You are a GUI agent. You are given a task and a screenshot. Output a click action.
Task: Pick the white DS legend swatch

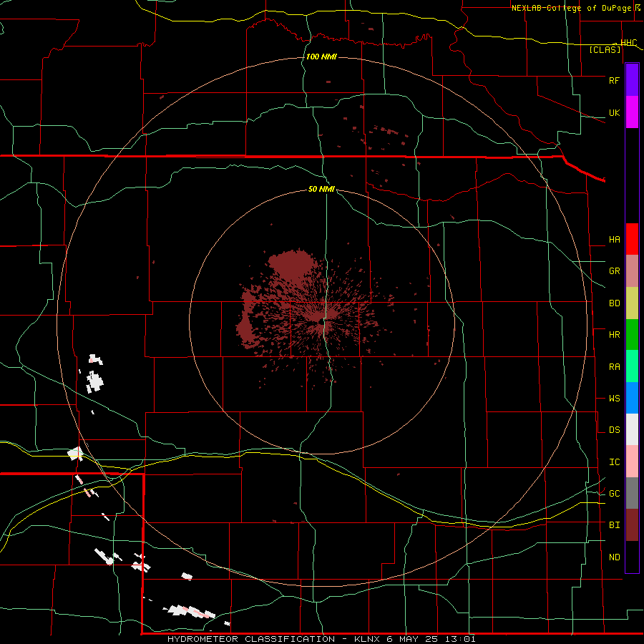pos(632,429)
